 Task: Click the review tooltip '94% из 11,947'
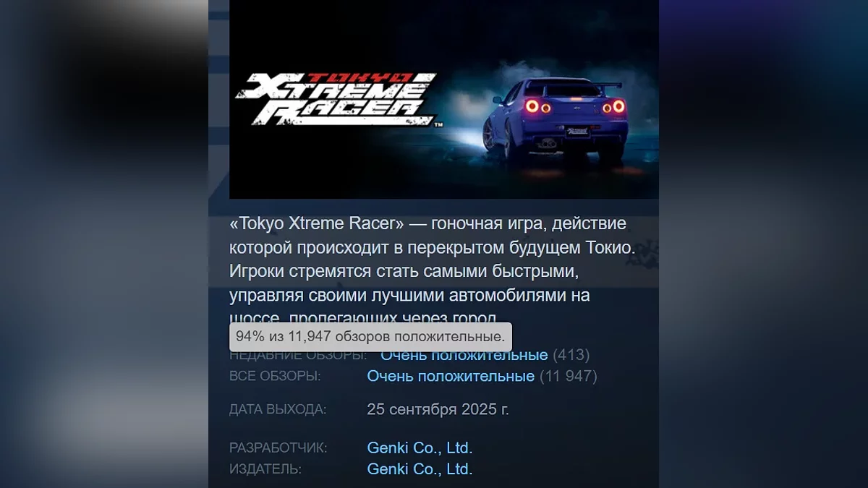(x=370, y=337)
